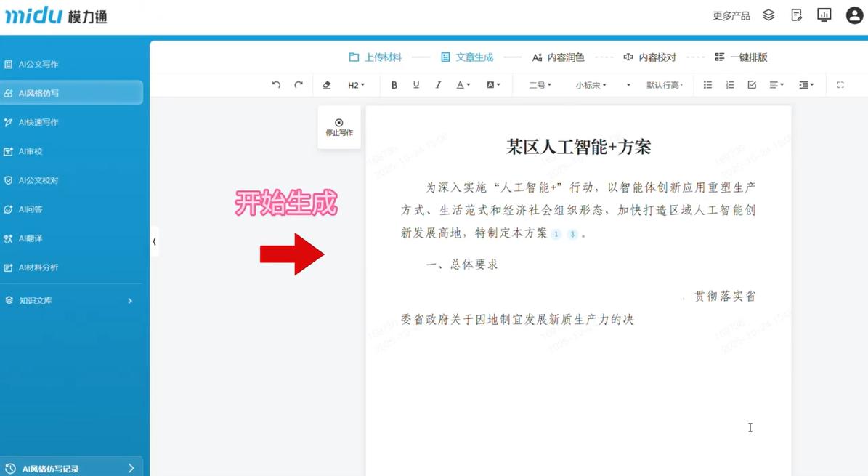The width and height of the screenshot is (868, 476).
Task: Open AI公文写作 in the sidebar
Action: (x=38, y=64)
